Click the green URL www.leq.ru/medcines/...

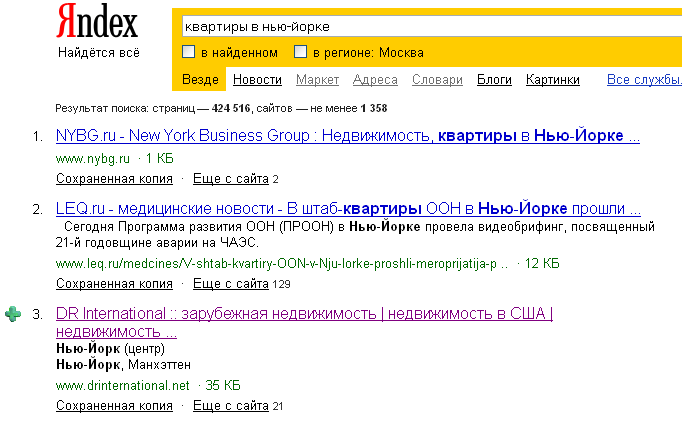pyautogui.click(x=281, y=264)
